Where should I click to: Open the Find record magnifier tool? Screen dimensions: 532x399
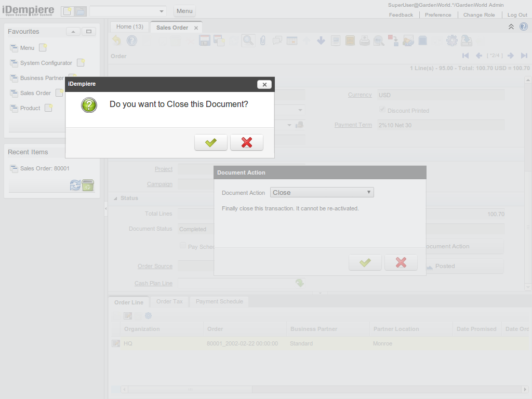click(248, 41)
